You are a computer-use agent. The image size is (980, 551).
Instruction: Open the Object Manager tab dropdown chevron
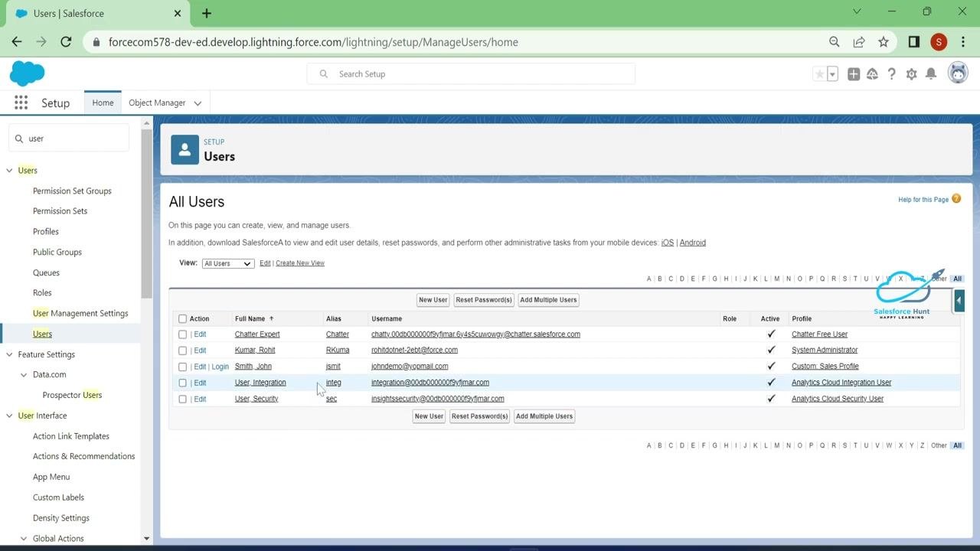[198, 103]
